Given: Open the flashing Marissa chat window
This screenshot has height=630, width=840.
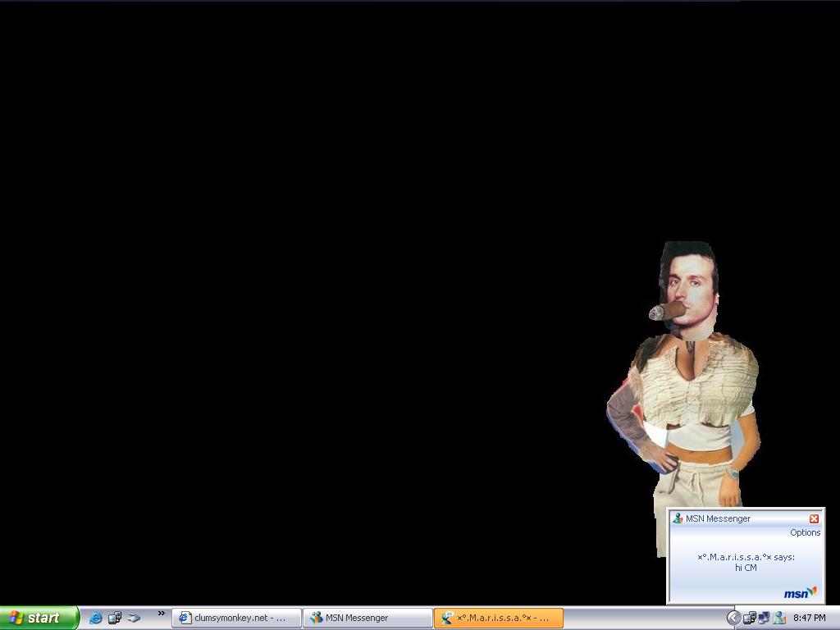Looking at the screenshot, I should 499,618.
